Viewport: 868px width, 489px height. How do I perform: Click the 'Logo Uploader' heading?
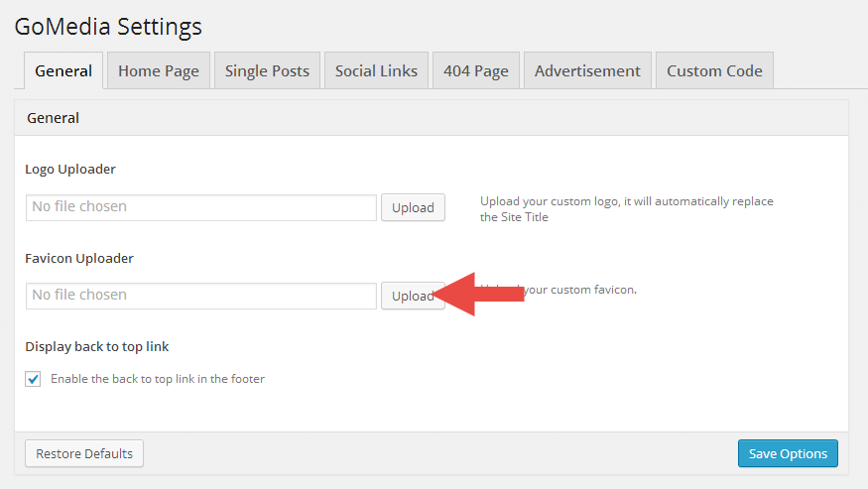pos(70,169)
